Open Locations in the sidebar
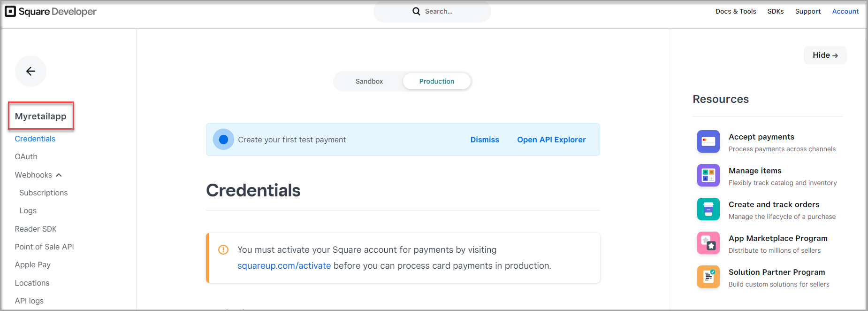Screen dimensions: 868x311 32,283
